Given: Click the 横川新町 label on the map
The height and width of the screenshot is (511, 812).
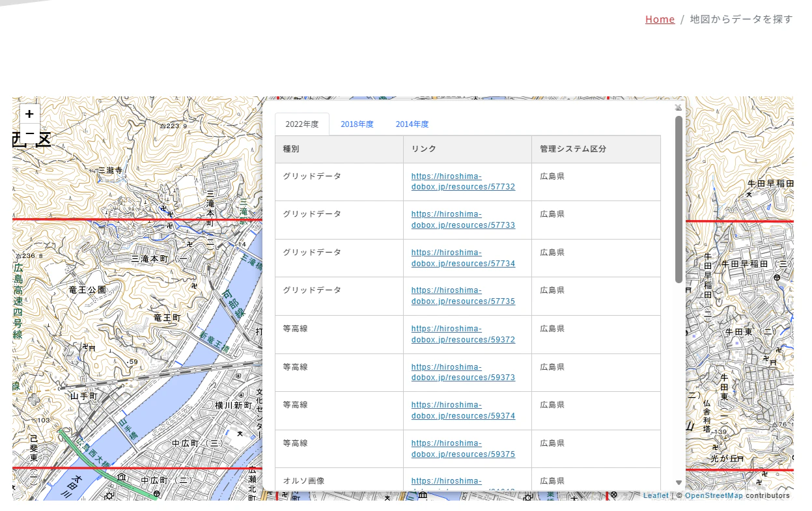Looking at the screenshot, I should [x=233, y=406].
